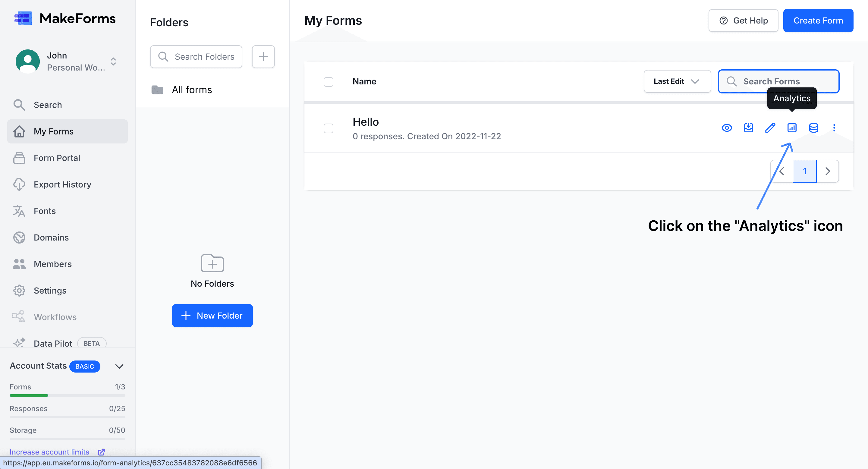The width and height of the screenshot is (868, 469).
Task: Click the plus icon to add folder
Action: point(263,57)
